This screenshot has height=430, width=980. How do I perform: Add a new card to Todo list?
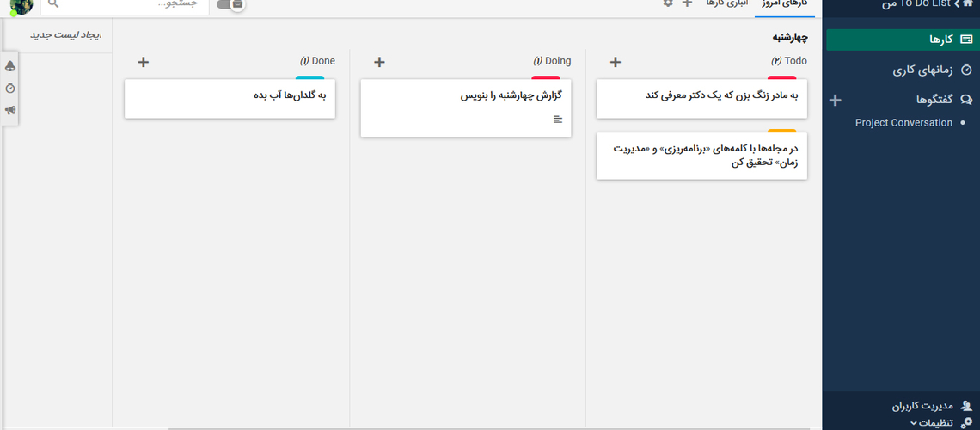pyautogui.click(x=615, y=62)
